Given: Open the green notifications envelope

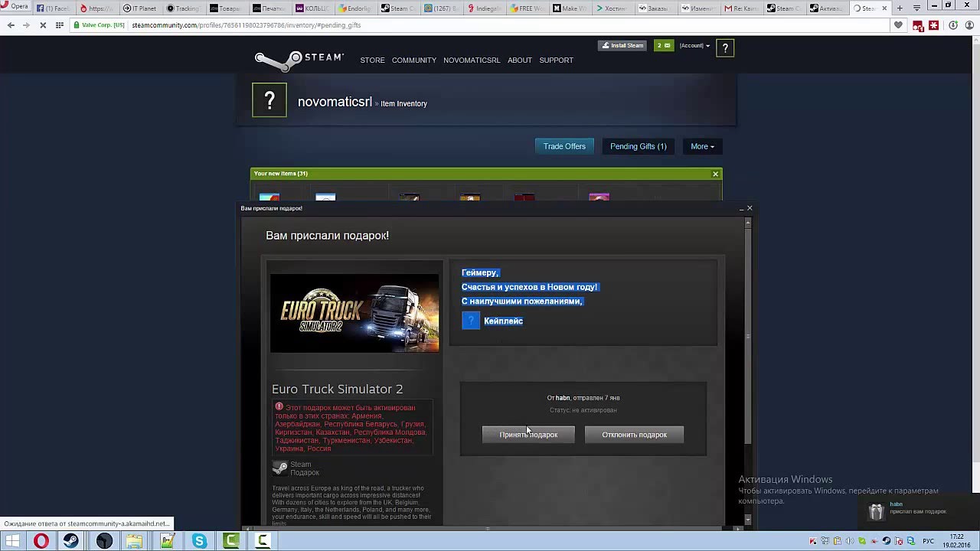Looking at the screenshot, I should pyautogui.click(x=663, y=45).
